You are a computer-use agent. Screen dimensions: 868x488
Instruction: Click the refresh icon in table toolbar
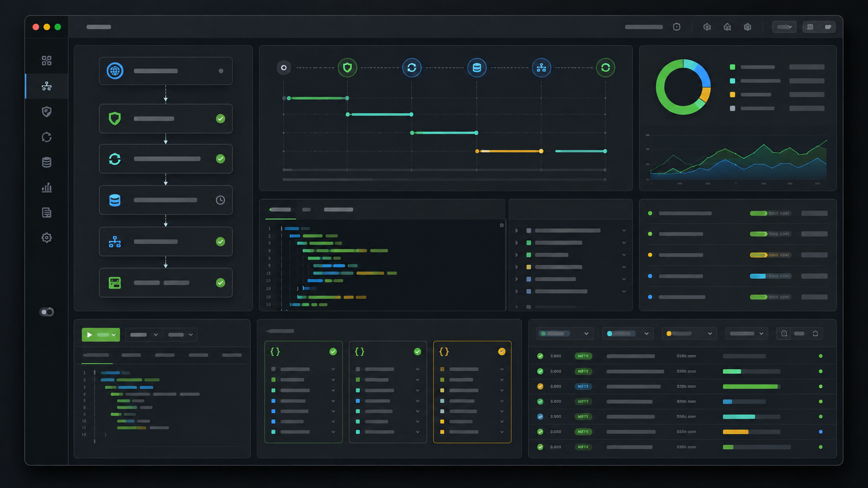pyautogui.click(x=815, y=333)
